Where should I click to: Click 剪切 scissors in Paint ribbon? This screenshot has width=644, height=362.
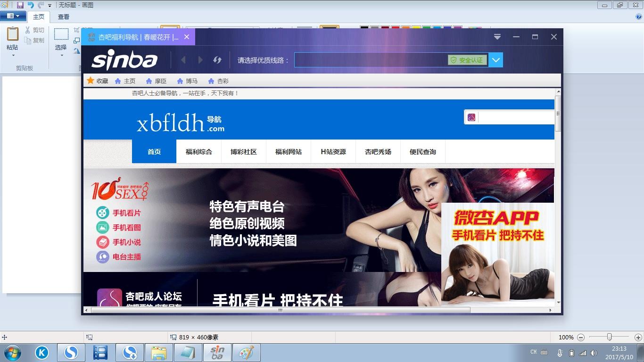(x=35, y=30)
